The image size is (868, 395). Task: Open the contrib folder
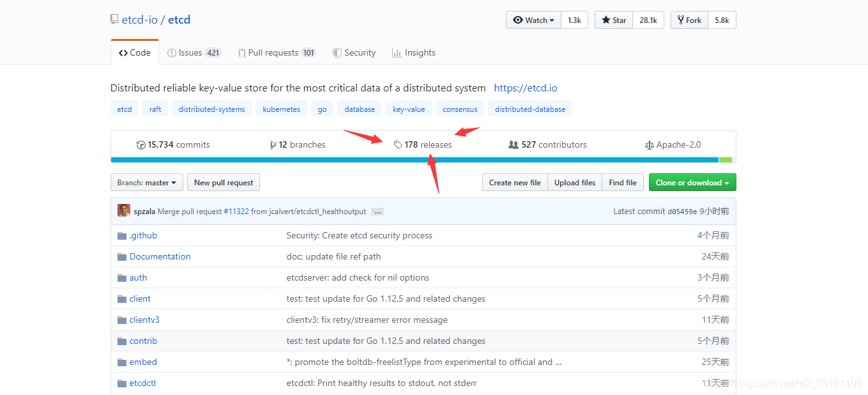[x=143, y=341]
